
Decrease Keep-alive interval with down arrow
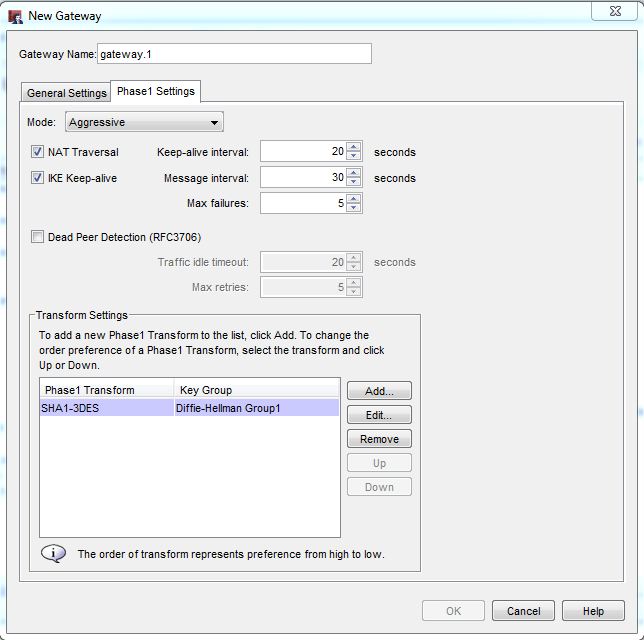354,157
